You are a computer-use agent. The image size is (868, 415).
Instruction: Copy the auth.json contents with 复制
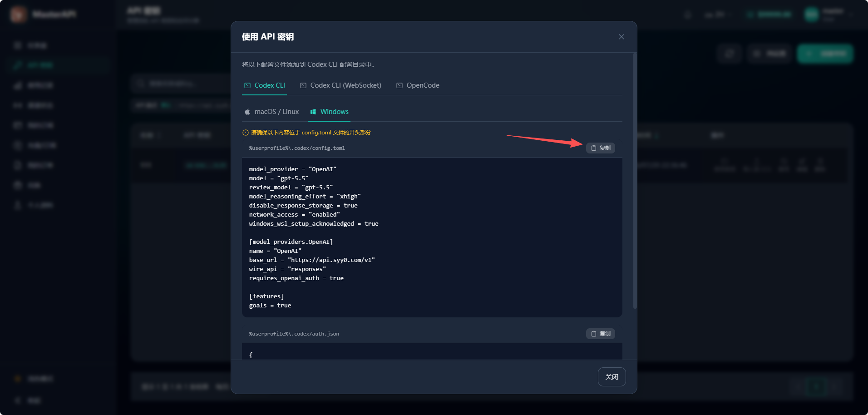(x=600, y=334)
